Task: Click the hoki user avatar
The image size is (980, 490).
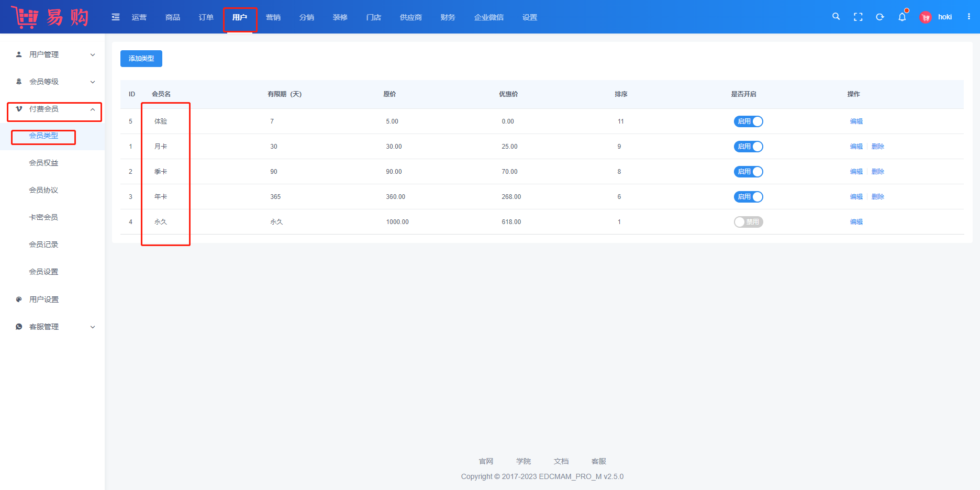Action: click(926, 17)
